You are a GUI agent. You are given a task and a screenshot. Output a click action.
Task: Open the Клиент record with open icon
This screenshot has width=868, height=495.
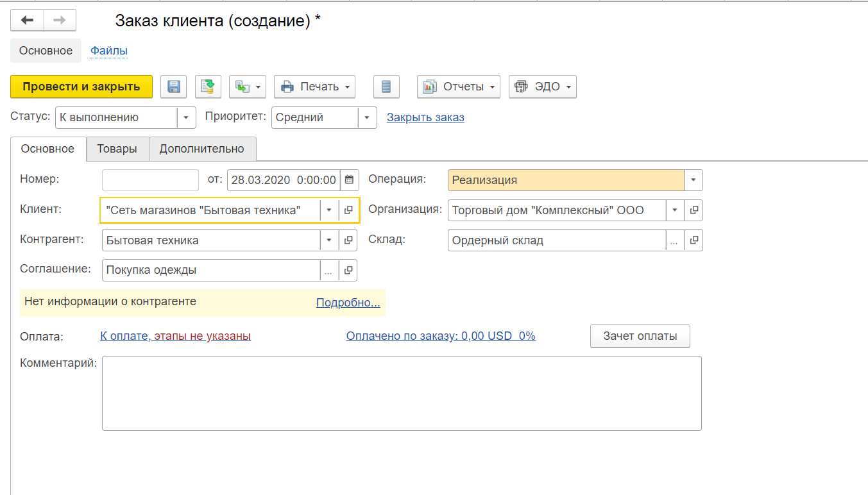point(348,210)
